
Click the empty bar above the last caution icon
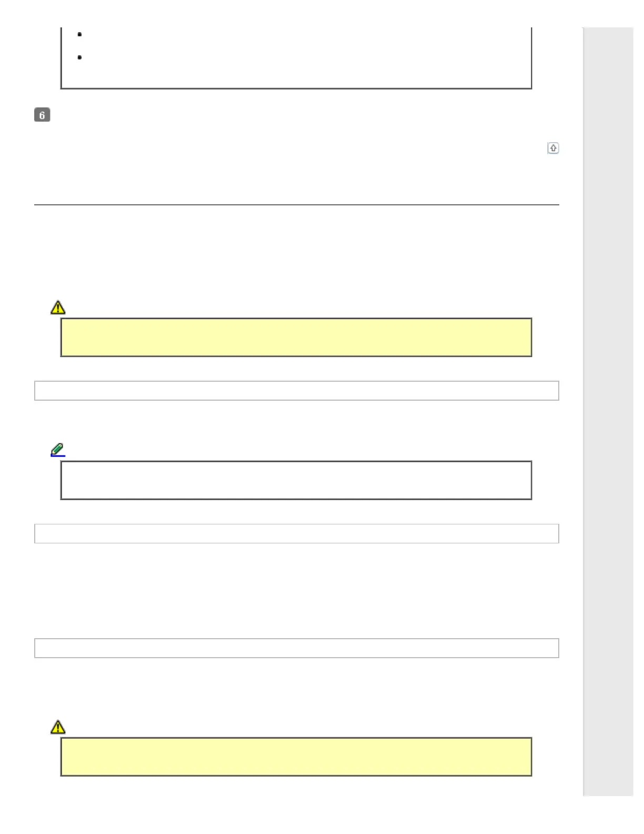tap(296, 648)
